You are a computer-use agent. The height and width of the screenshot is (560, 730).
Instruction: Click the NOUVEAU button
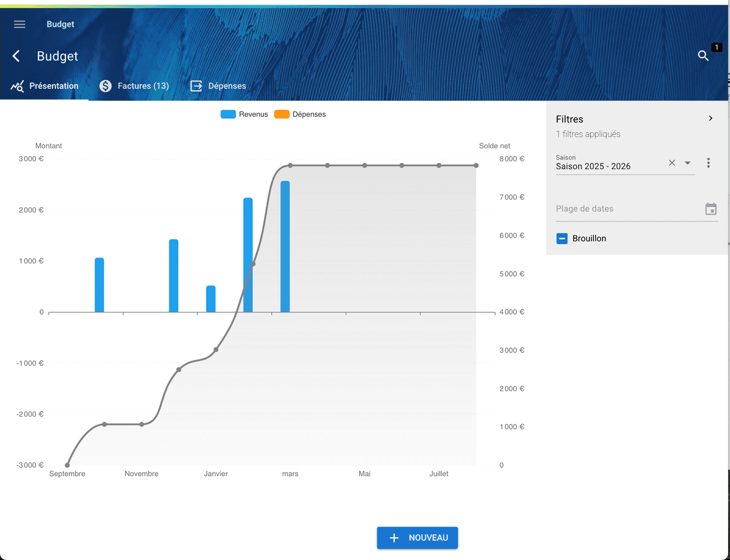[417, 538]
